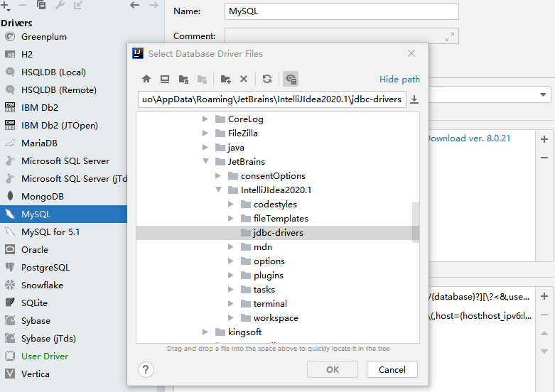Click the Name field containing MySQL
Screen dimensions: 555x392
(342, 11)
